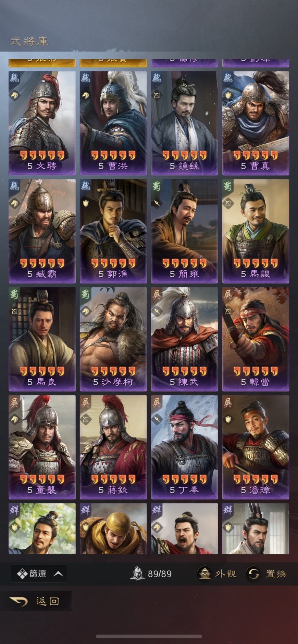Open the 韓當 archer general card

tap(256, 339)
